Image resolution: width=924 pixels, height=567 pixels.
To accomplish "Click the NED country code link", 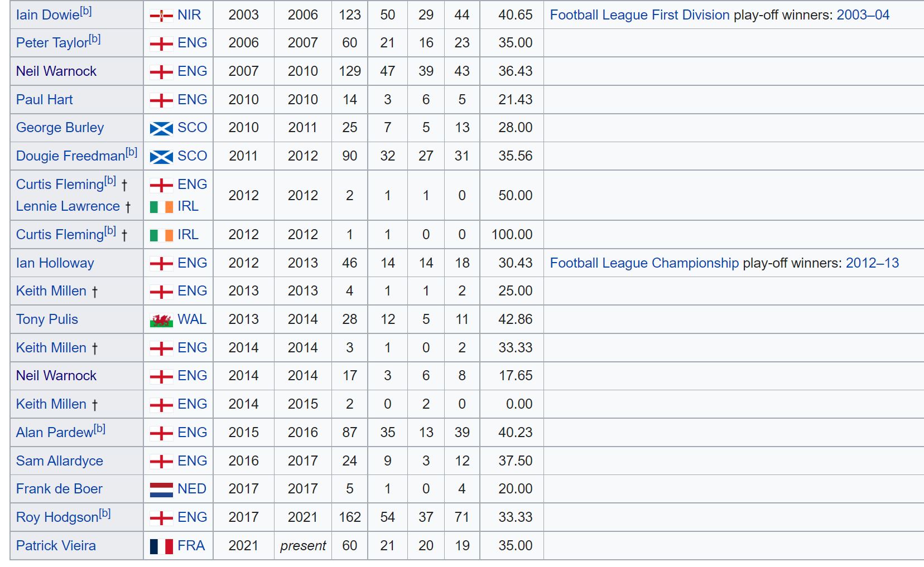I will point(192,489).
